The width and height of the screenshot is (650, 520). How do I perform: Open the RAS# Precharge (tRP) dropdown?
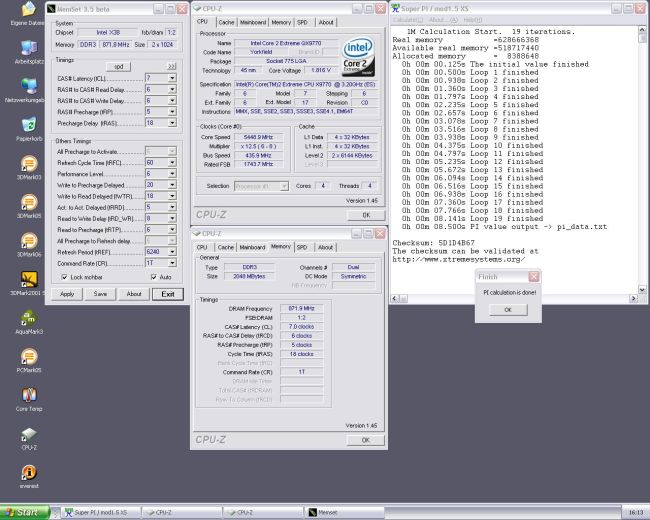point(172,112)
